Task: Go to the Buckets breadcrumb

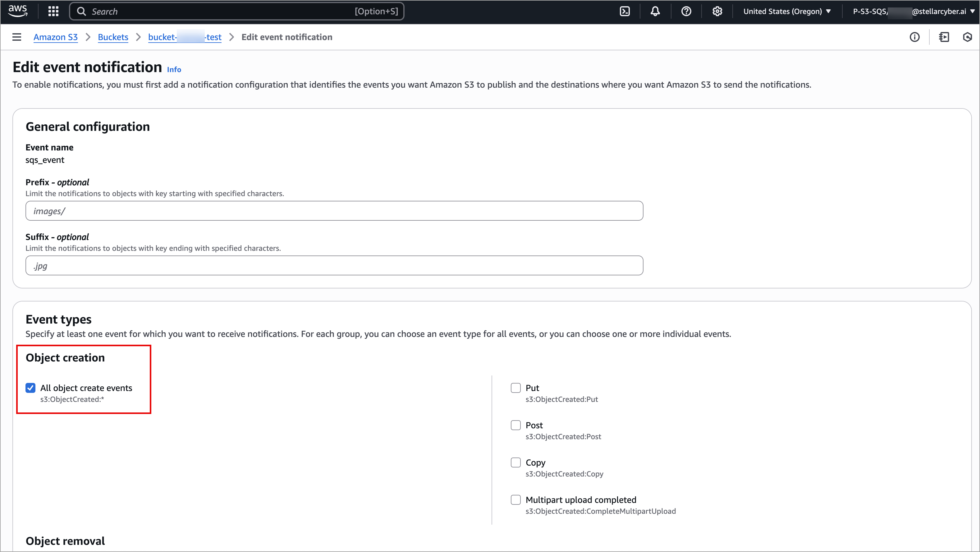Action: (x=113, y=37)
